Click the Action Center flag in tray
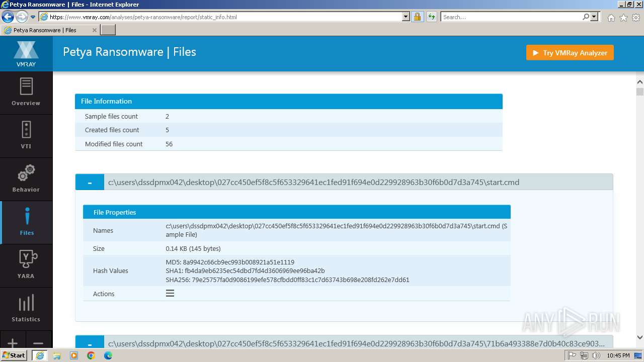This screenshot has height=362, width=644. 572,355
